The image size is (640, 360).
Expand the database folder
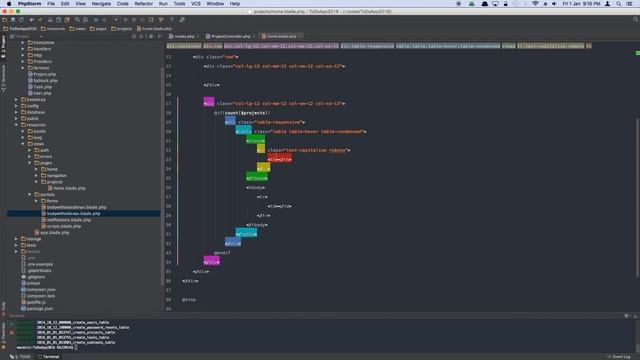click(x=17, y=112)
